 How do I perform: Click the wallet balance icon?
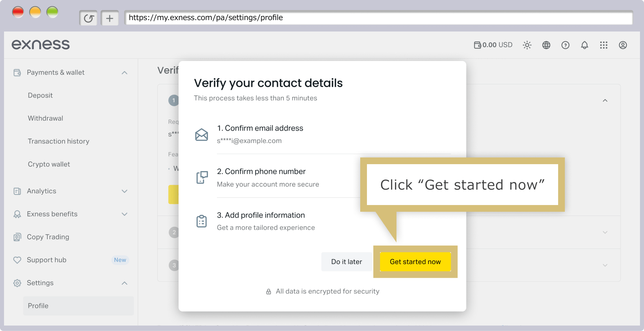point(477,45)
